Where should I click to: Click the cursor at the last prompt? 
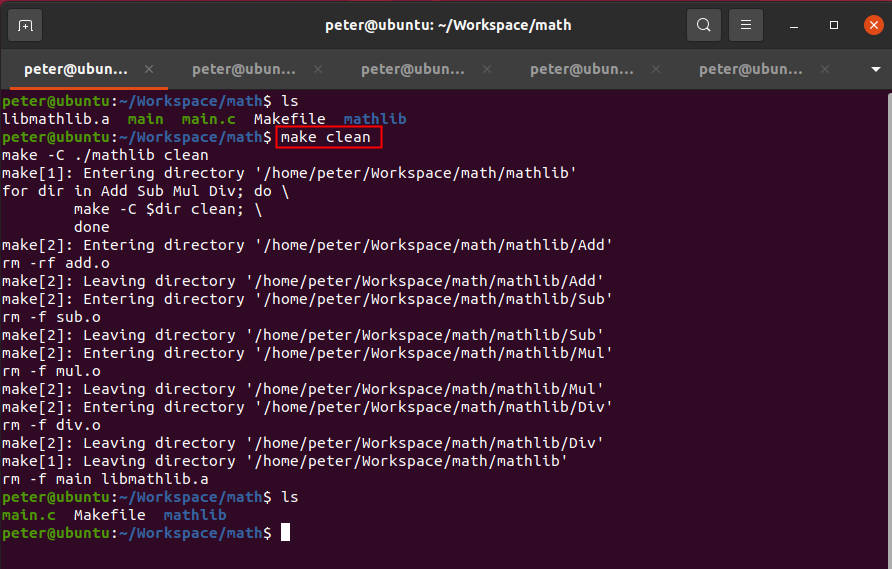(x=285, y=533)
